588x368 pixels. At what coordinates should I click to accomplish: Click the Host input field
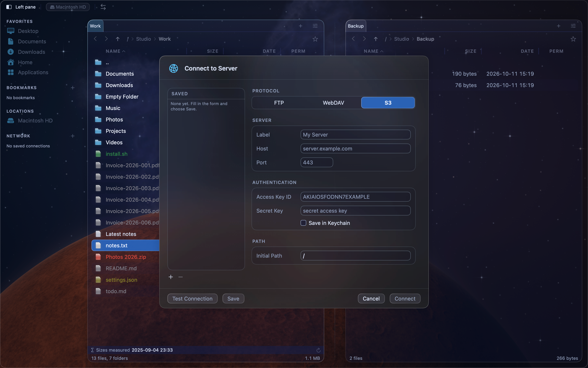tap(355, 148)
